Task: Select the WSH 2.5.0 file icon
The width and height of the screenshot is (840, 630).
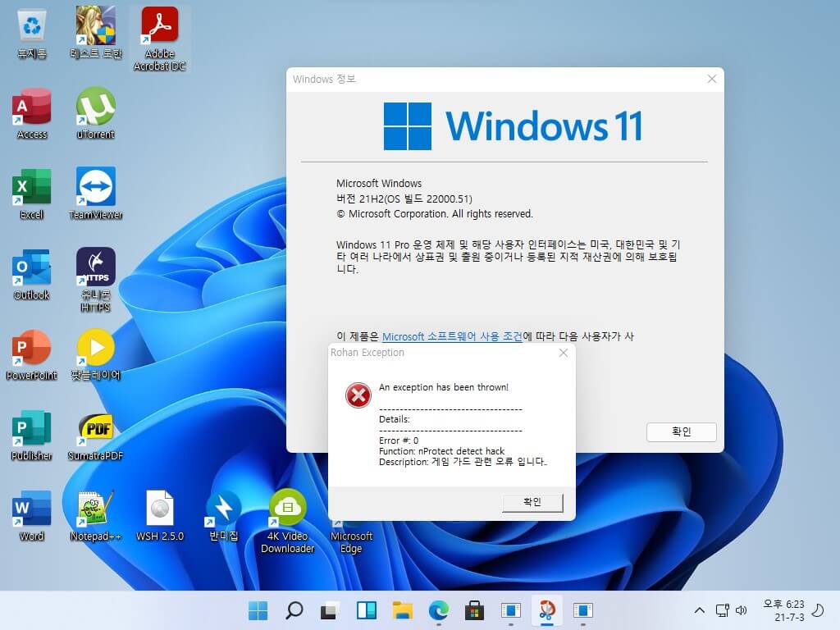Action: pyautogui.click(x=160, y=515)
